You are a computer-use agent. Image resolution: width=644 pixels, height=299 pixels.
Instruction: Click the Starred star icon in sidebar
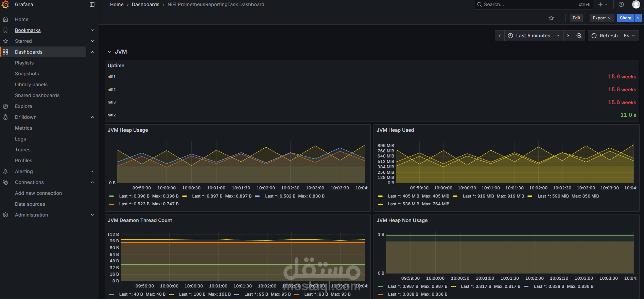click(5, 41)
